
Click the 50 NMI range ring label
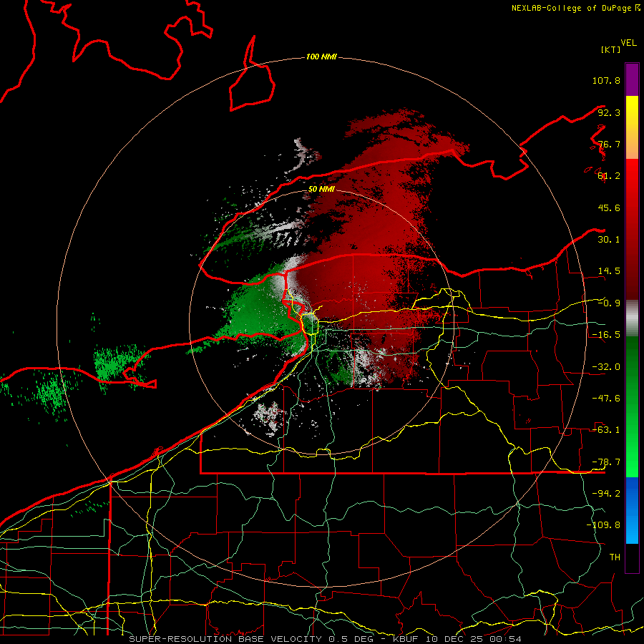pos(321,189)
